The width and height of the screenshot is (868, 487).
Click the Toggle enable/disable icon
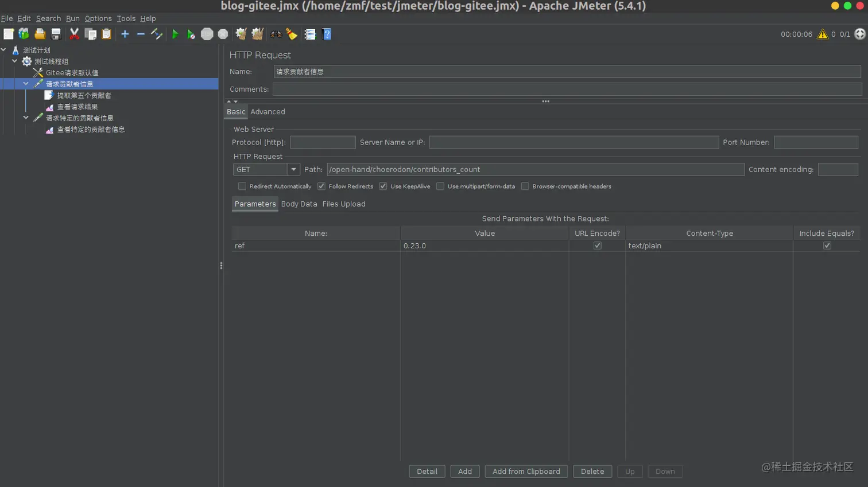157,34
